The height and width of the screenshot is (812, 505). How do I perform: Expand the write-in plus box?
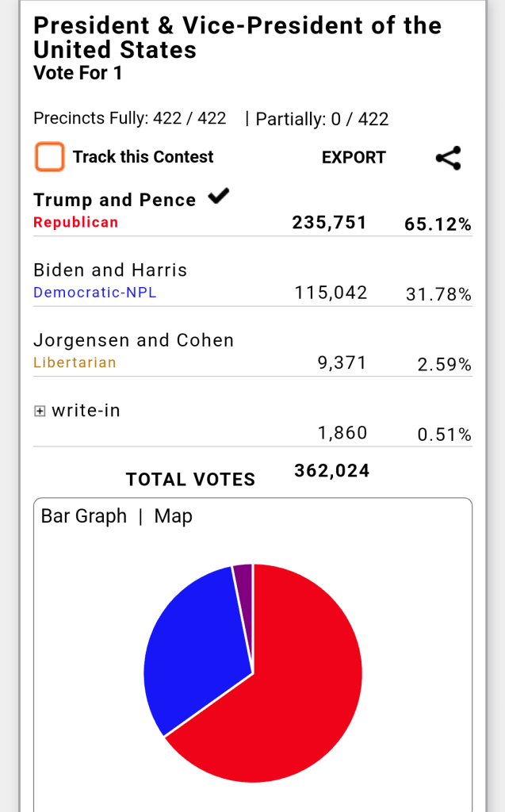(x=40, y=411)
